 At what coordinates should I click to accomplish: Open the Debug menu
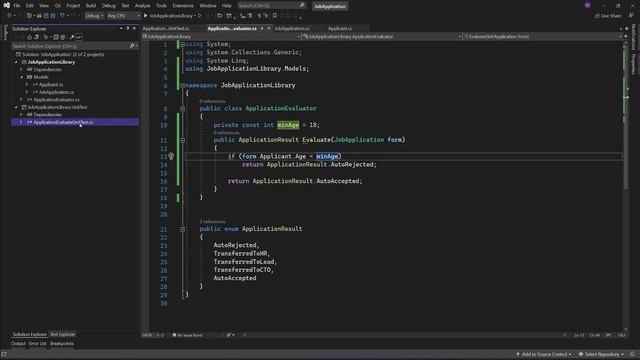pyautogui.click(x=109, y=6)
